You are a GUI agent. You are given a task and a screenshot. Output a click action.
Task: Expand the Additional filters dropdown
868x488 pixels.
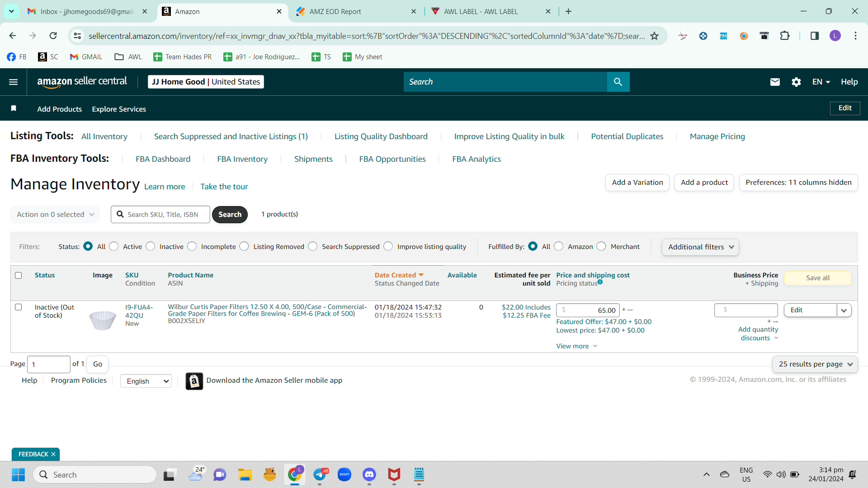point(700,247)
